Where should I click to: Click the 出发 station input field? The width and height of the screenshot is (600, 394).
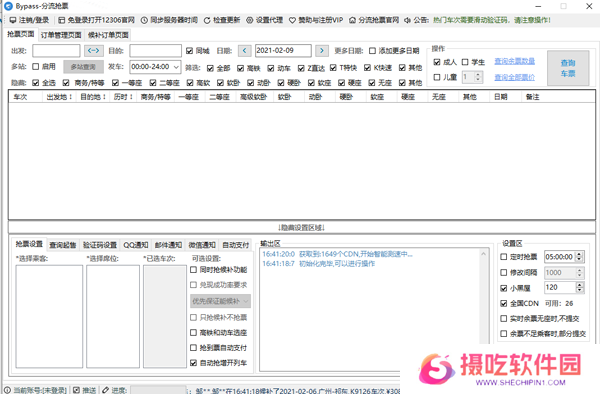click(56, 50)
